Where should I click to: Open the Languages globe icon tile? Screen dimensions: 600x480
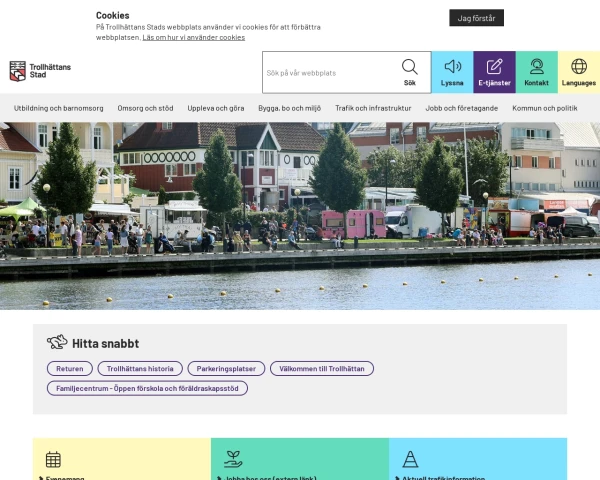tap(579, 72)
